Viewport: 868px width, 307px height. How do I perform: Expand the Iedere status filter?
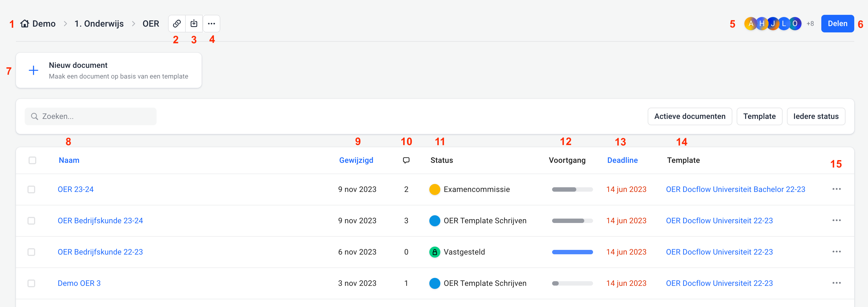[x=816, y=116]
